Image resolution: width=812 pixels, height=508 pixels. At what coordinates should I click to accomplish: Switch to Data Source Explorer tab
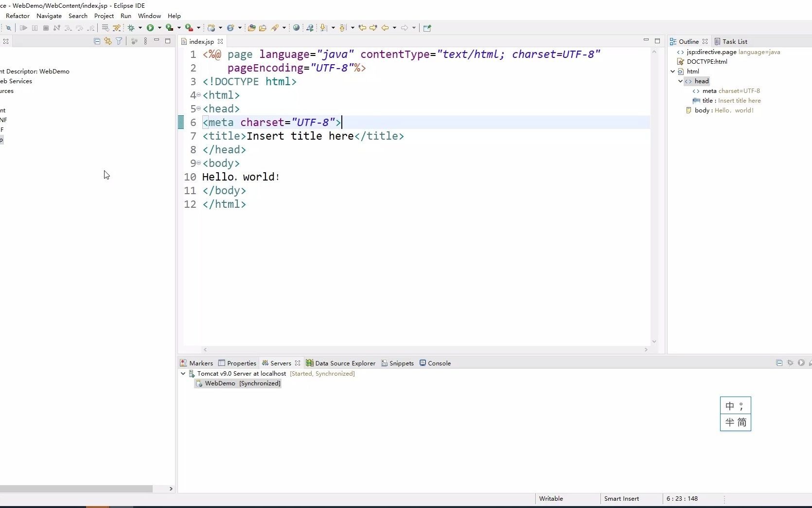[x=341, y=363]
